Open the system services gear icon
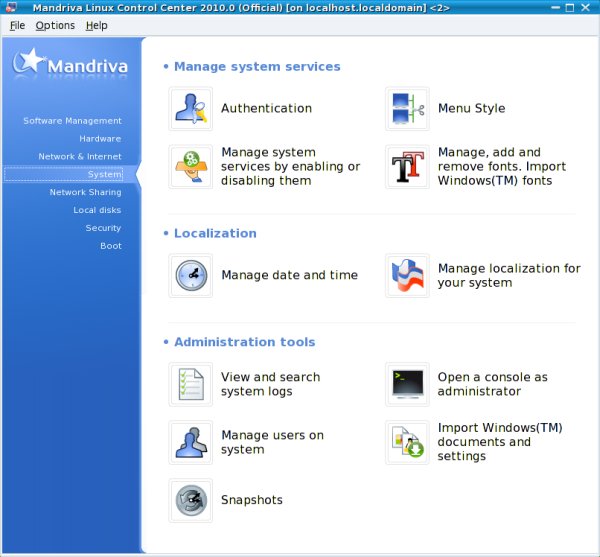Viewport: 600px width, 557px height. tap(191, 167)
